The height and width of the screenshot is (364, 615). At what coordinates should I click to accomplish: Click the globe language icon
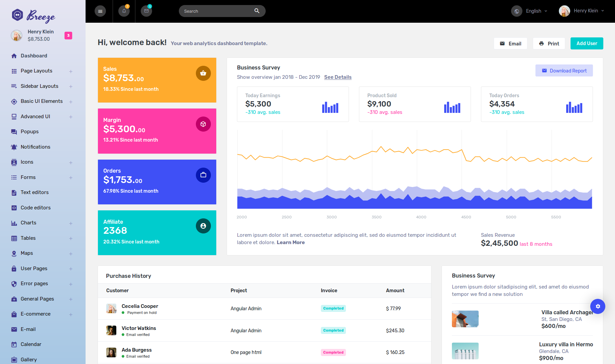pyautogui.click(x=517, y=11)
